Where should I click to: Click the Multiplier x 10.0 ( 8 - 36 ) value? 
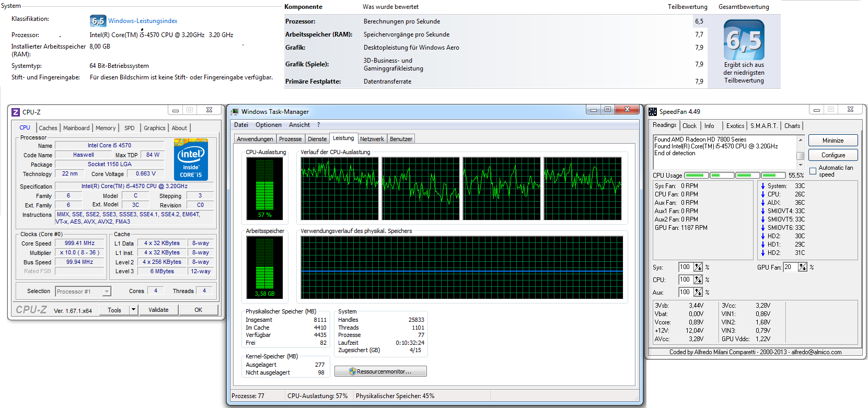[x=80, y=252]
